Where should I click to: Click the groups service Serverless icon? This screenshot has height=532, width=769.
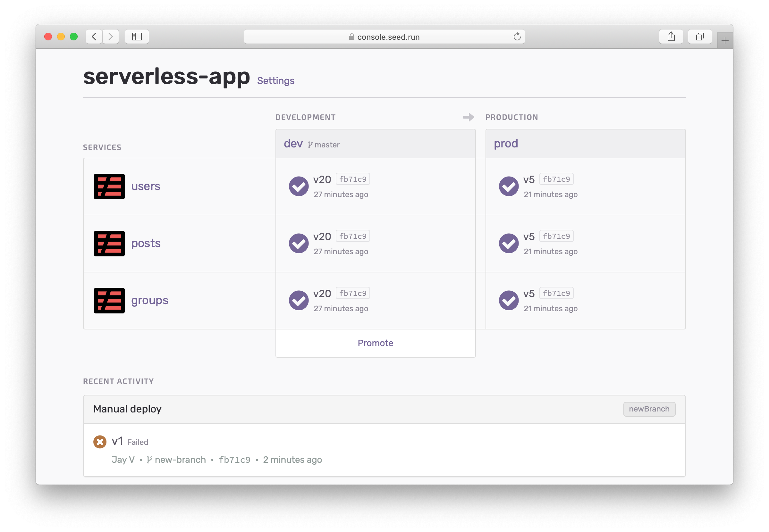[109, 300]
